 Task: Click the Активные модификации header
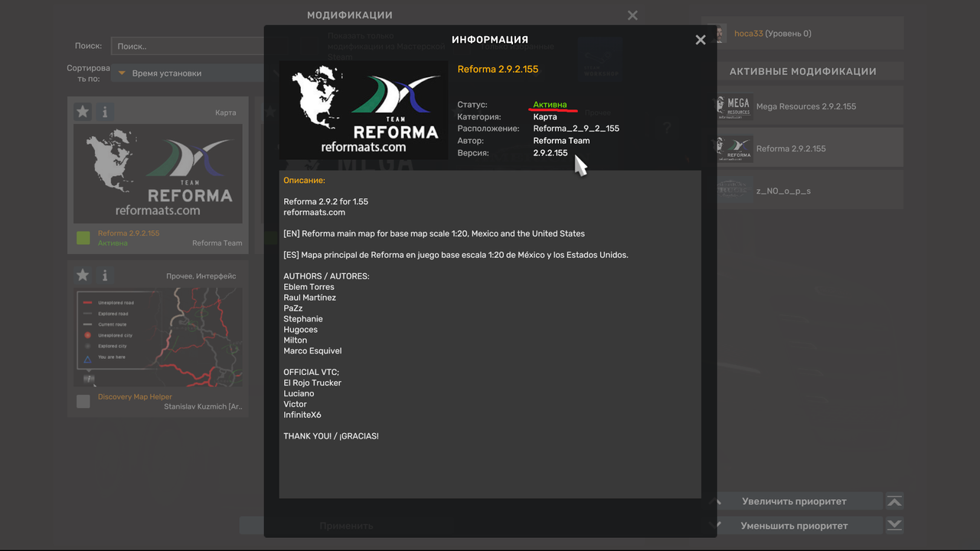(802, 71)
